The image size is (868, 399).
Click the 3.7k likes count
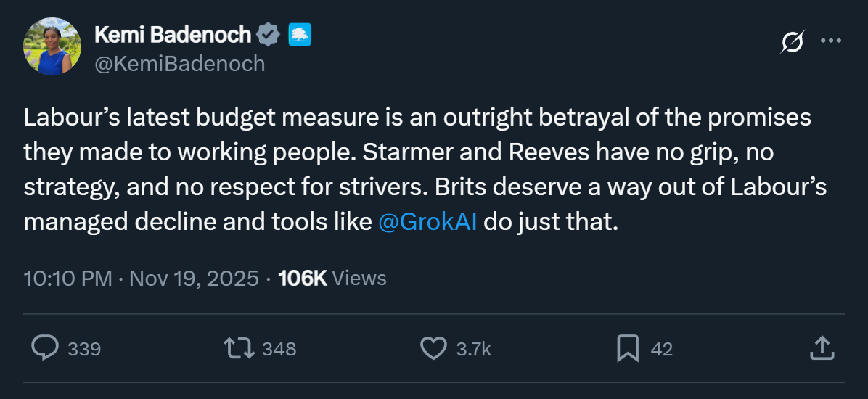pyautogui.click(x=473, y=349)
